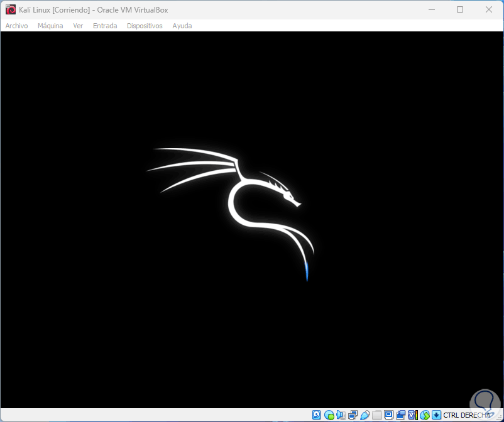Open the Ayuda menu

coord(182,26)
